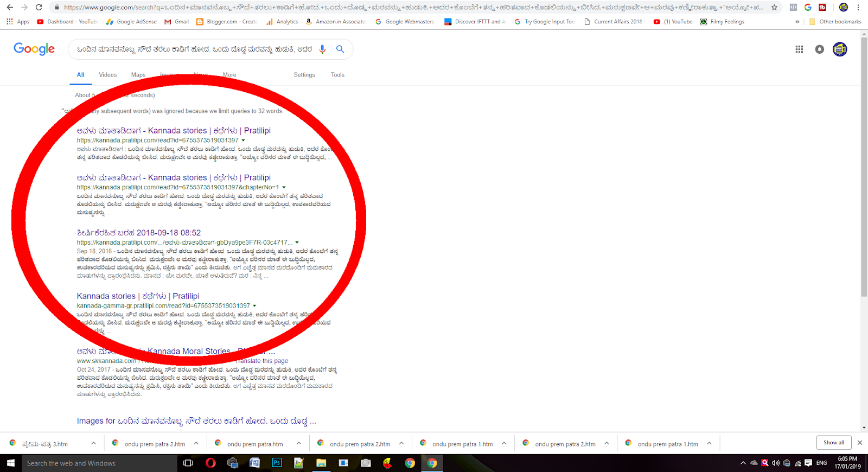Open the Analytics bookmark

coord(282,22)
